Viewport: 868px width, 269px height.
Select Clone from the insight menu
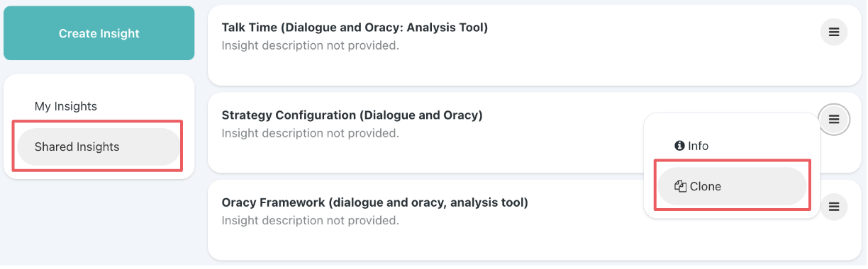point(732,186)
